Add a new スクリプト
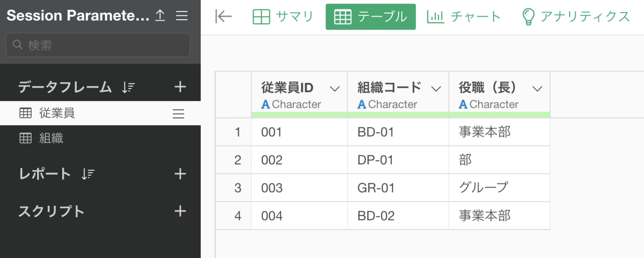 [x=180, y=211]
